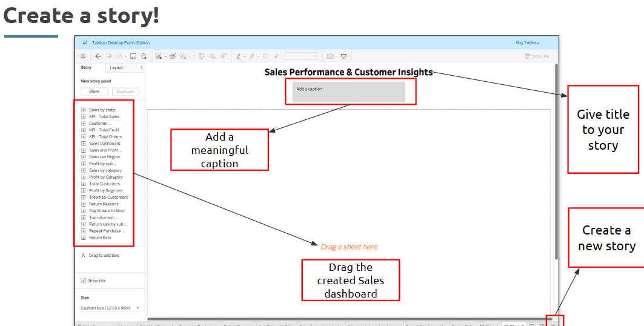
Task: Open the replay animation dropdown arrow
Action: [125, 56]
